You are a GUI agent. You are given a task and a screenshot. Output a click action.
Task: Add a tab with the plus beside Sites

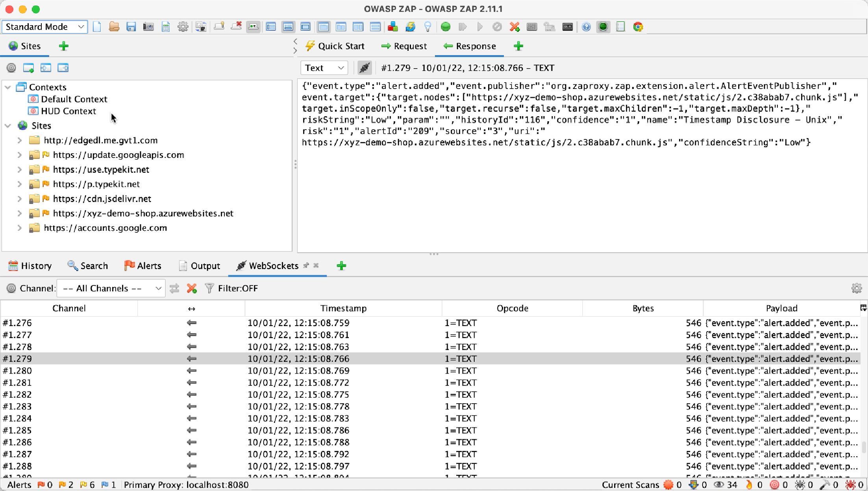click(64, 46)
